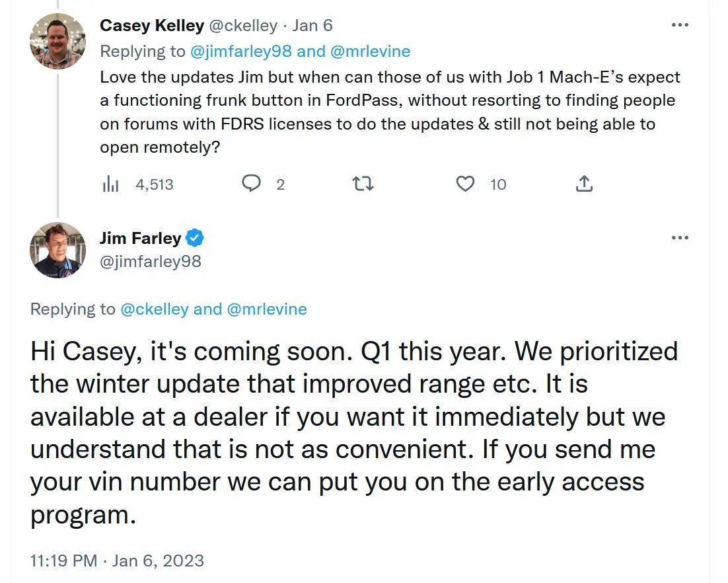Click @ckelley in Jim's replying-to line

tap(154, 309)
